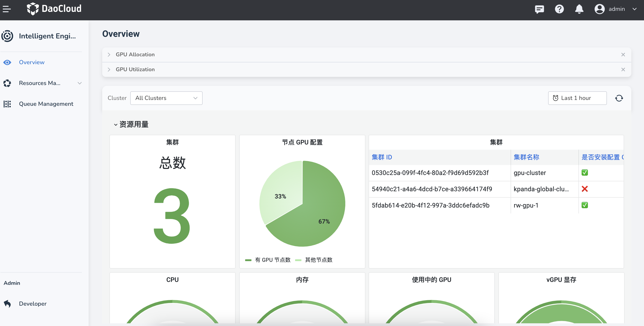The image size is (644, 326).
Task: Click the Resources Management icon
Action: pos(7,83)
